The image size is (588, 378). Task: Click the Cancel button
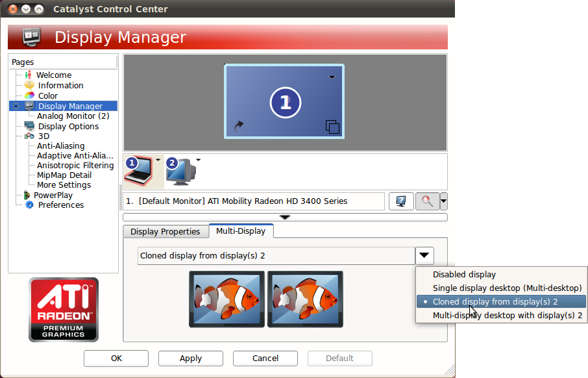point(265,359)
